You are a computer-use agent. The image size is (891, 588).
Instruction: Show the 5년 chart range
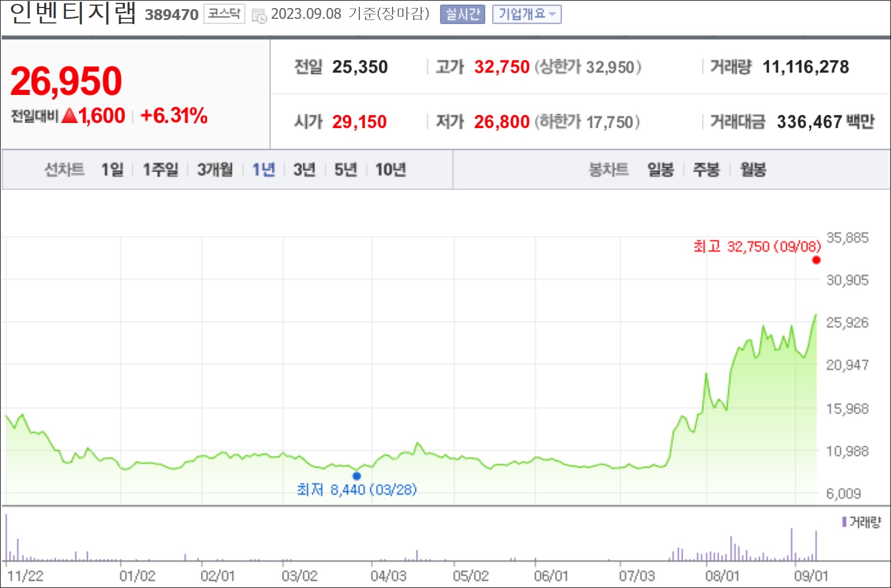(x=346, y=169)
